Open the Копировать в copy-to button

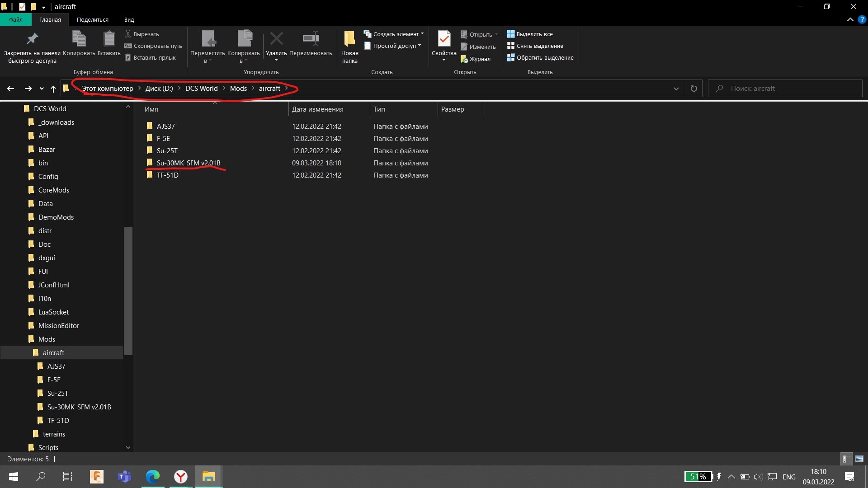point(244,47)
